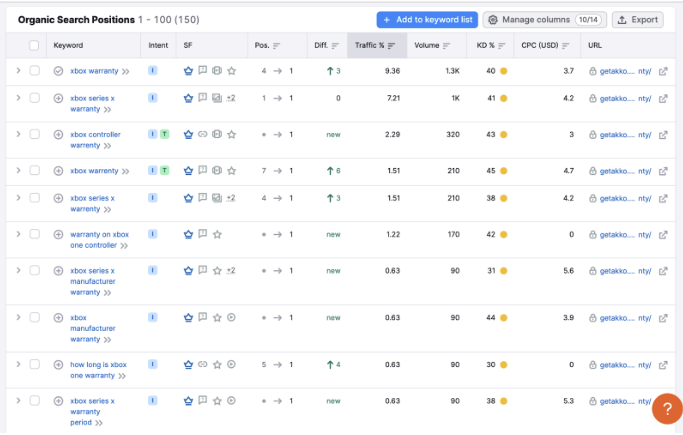This screenshot has height=435, width=683.
Task: Sort by KD % column sort icon
Action: 502,45
